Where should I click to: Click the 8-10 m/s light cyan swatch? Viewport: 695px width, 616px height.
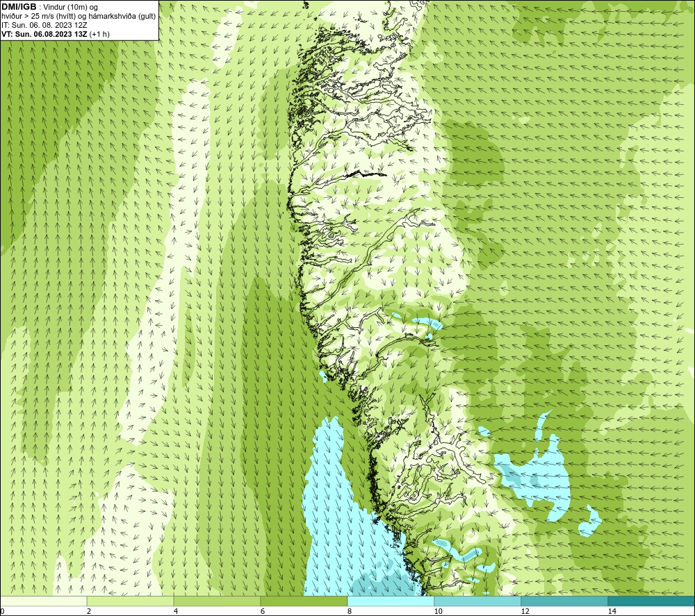(391, 601)
